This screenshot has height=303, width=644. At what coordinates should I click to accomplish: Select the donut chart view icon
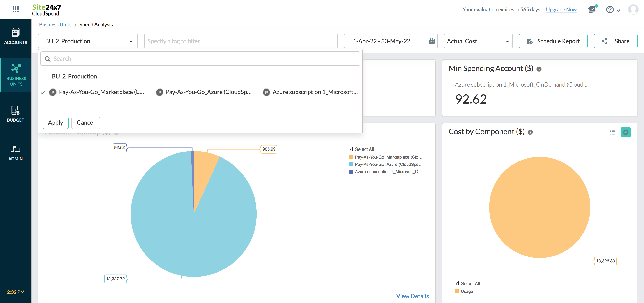[x=625, y=132]
